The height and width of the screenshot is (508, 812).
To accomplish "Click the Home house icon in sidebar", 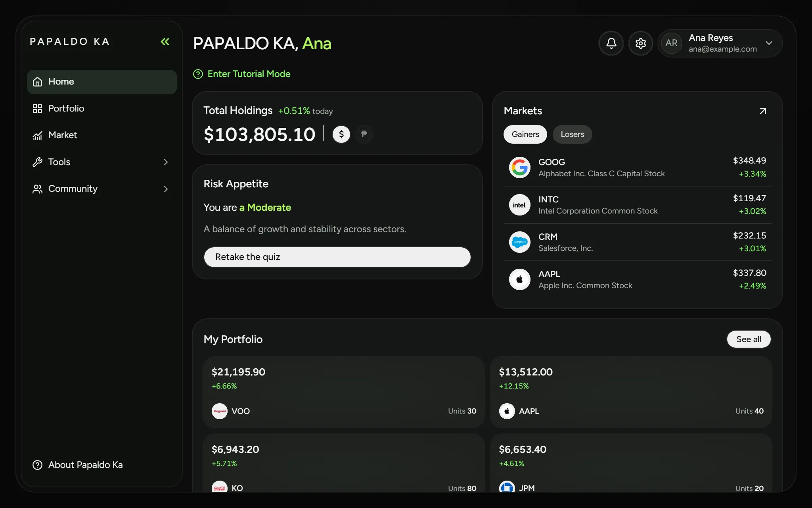I will click(x=37, y=82).
